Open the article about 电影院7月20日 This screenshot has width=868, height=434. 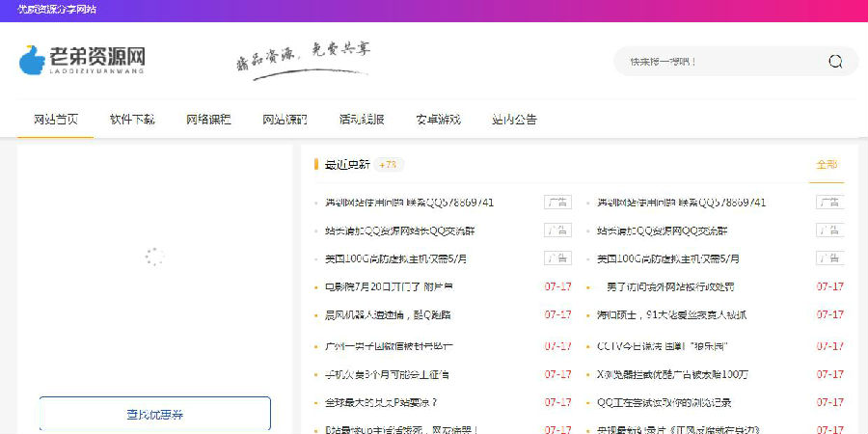389,287
